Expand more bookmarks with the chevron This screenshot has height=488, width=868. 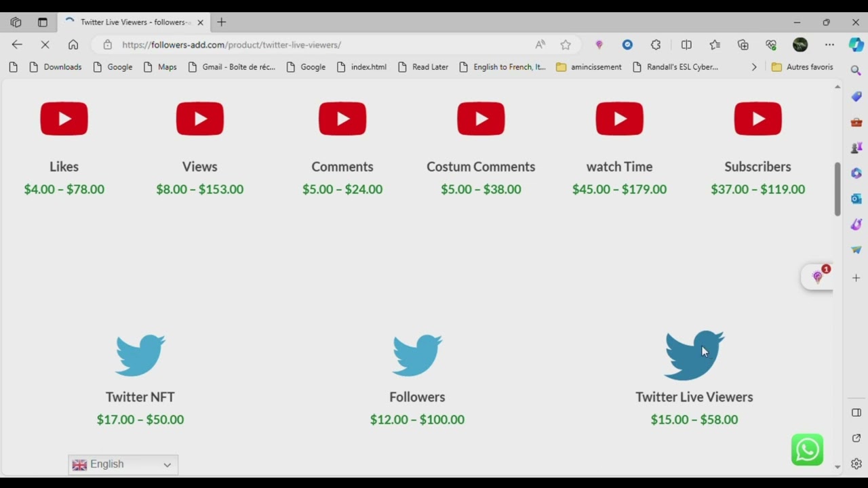point(753,67)
